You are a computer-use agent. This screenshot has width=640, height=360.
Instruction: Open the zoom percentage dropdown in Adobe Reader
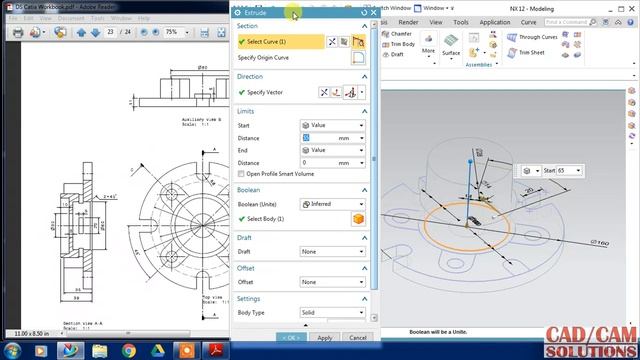click(x=187, y=32)
